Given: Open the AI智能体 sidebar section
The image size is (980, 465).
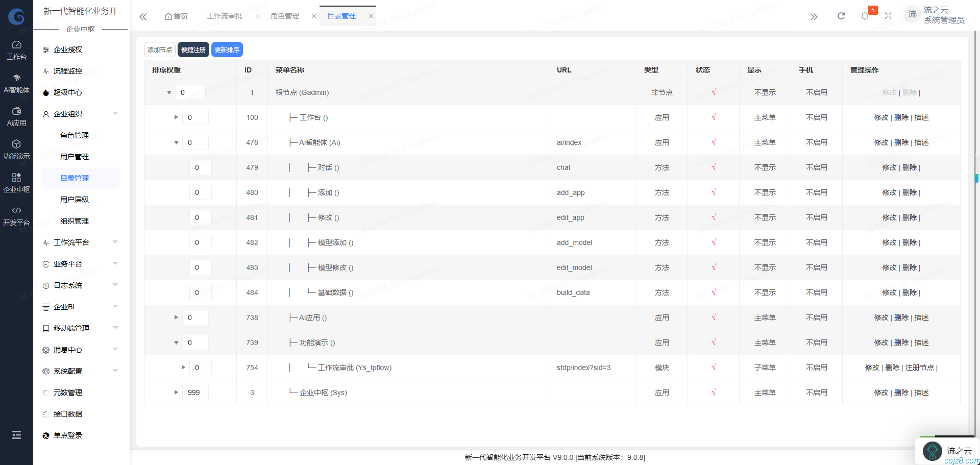Looking at the screenshot, I should (x=16, y=83).
